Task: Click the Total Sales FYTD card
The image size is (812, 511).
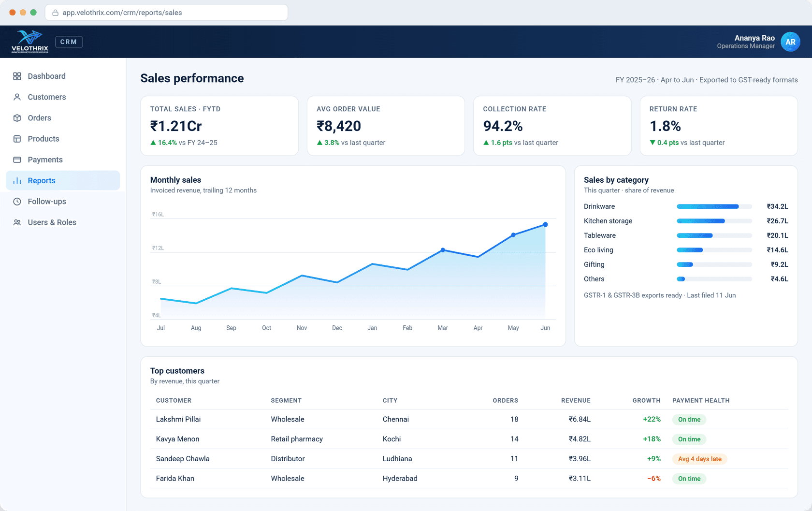Action: coord(219,126)
